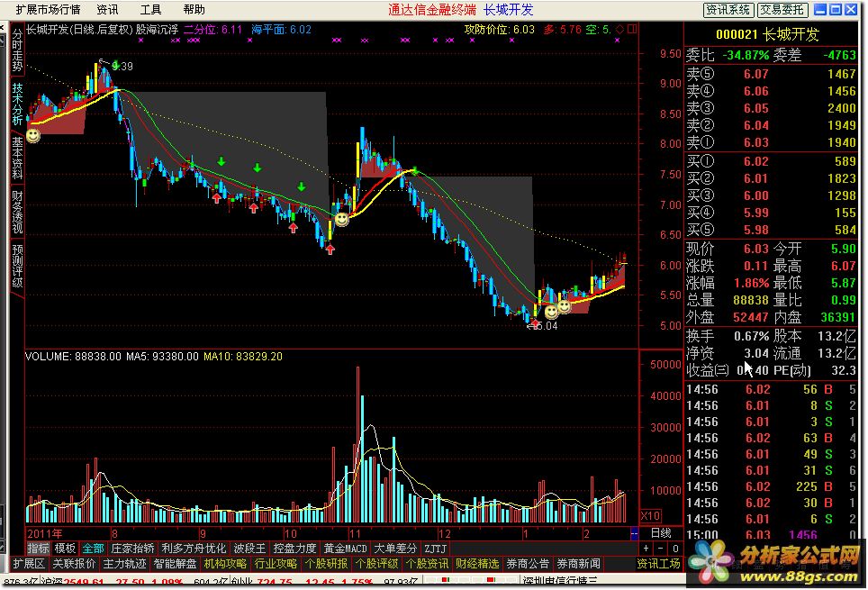Apply the 庄家抬轿 indicator
Viewport: 868px width, 590px height.
[133, 549]
